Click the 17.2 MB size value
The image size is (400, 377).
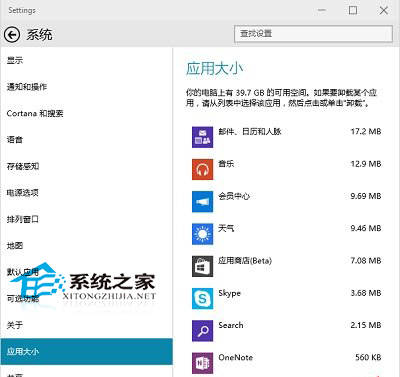pyautogui.click(x=366, y=132)
